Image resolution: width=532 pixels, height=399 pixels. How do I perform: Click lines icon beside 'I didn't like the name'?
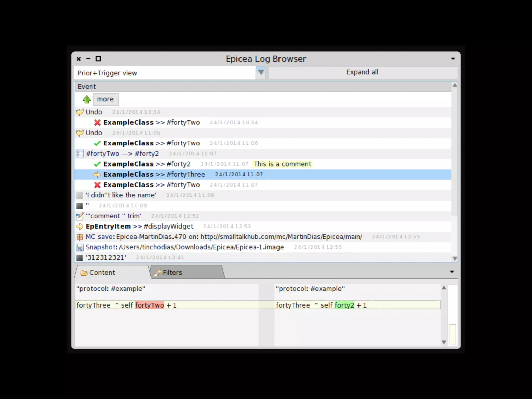click(x=79, y=195)
